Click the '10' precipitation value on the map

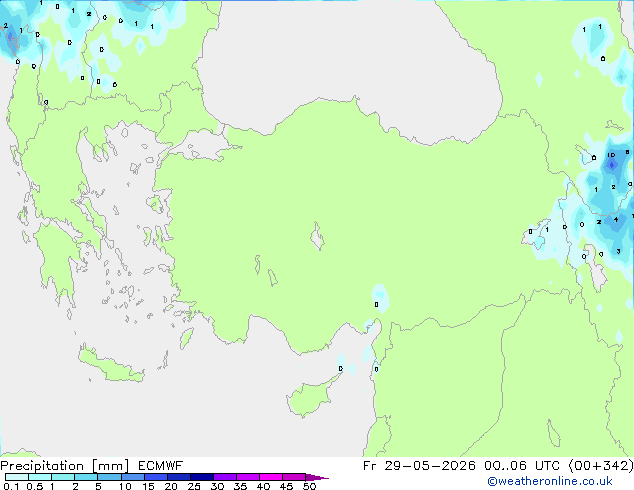611,155
